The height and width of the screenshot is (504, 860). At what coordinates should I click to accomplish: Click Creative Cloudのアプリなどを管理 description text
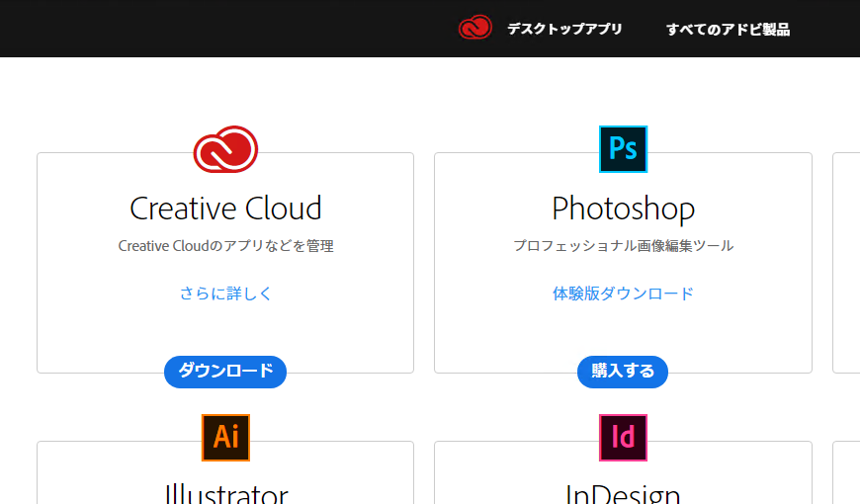point(225,246)
